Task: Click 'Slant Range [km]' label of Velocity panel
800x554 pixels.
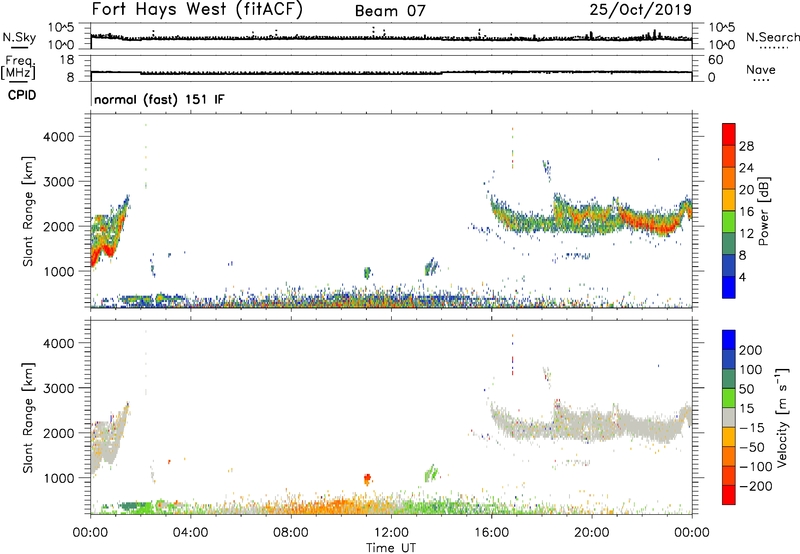Action: tap(28, 417)
